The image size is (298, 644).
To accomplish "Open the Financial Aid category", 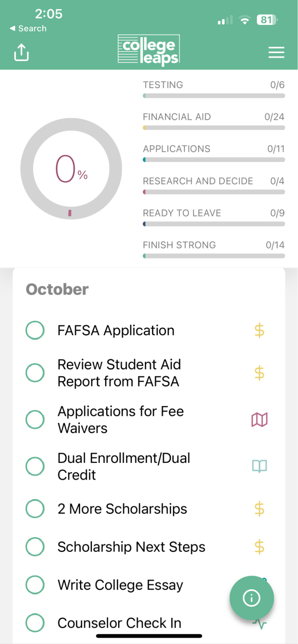I will [214, 121].
